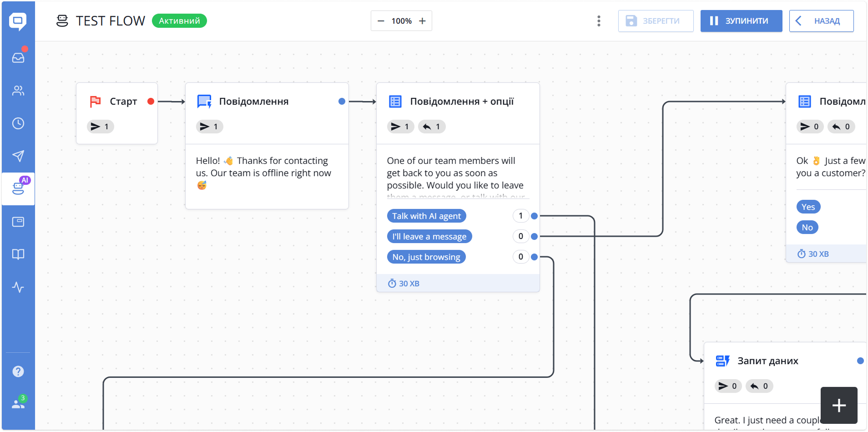This screenshot has width=868, height=432.
Task: Click the connector dot beside 'I'll leave a message'
Action: [534, 236]
